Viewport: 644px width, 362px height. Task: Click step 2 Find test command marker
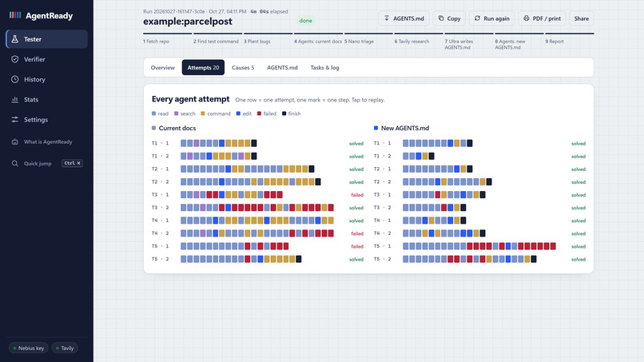click(x=217, y=38)
